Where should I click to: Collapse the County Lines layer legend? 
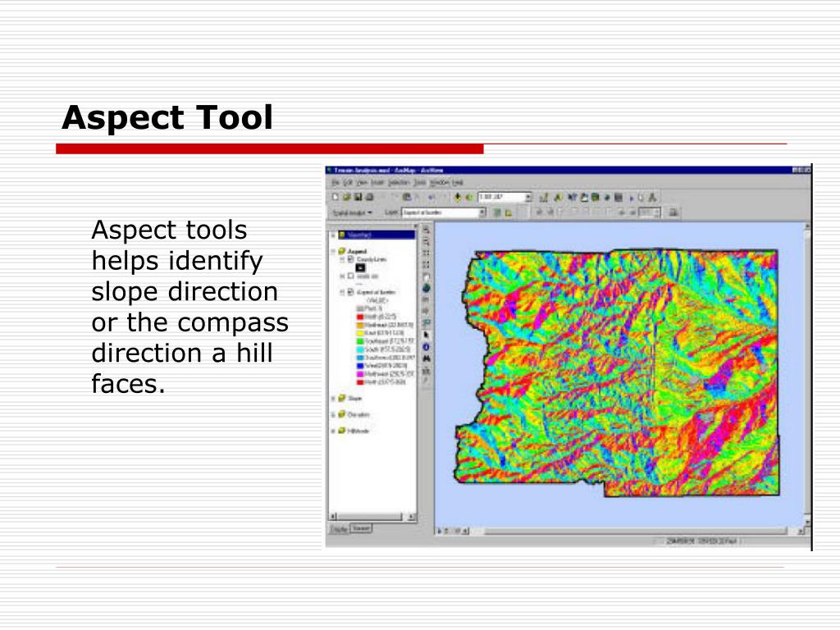(342, 259)
